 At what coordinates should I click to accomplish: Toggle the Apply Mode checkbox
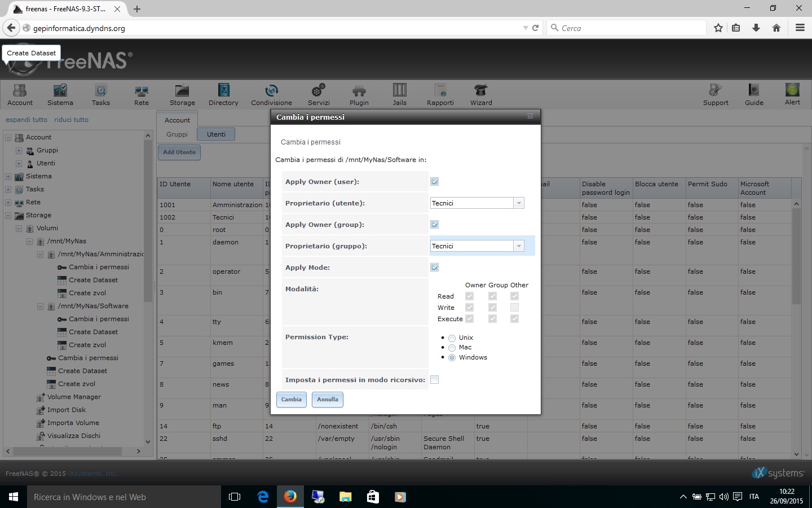tap(434, 267)
